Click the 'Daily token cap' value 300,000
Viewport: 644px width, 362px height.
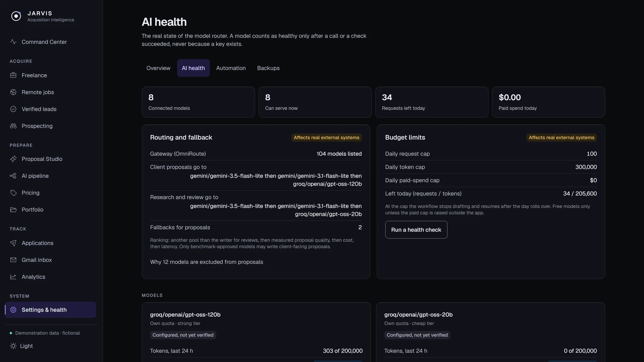[586, 167]
